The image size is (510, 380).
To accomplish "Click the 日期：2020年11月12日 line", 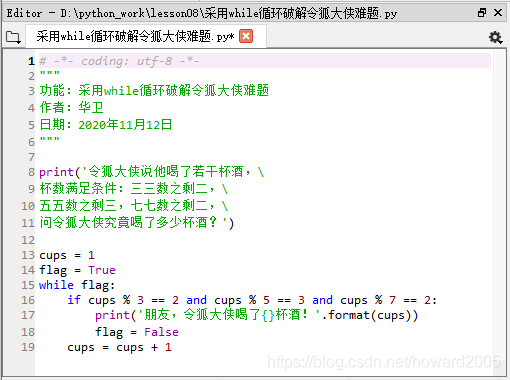I will (105, 125).
